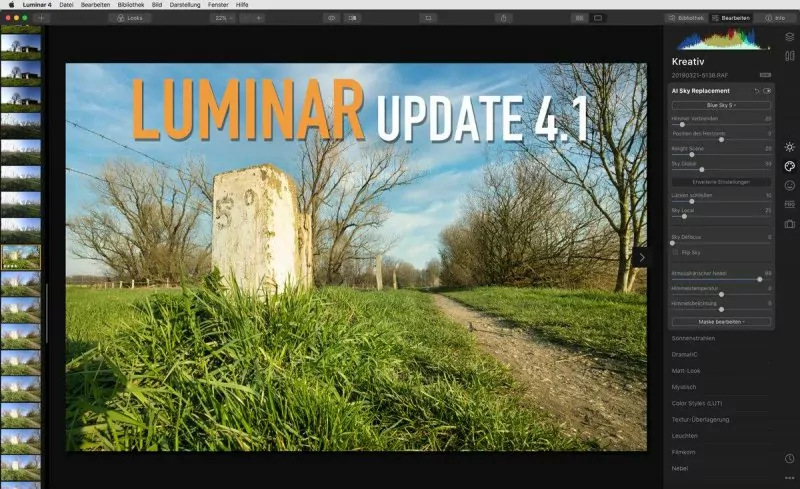This screenshot has height=489, width=800.
Task: Switch to the Info tab
Action: coord(775,18)
